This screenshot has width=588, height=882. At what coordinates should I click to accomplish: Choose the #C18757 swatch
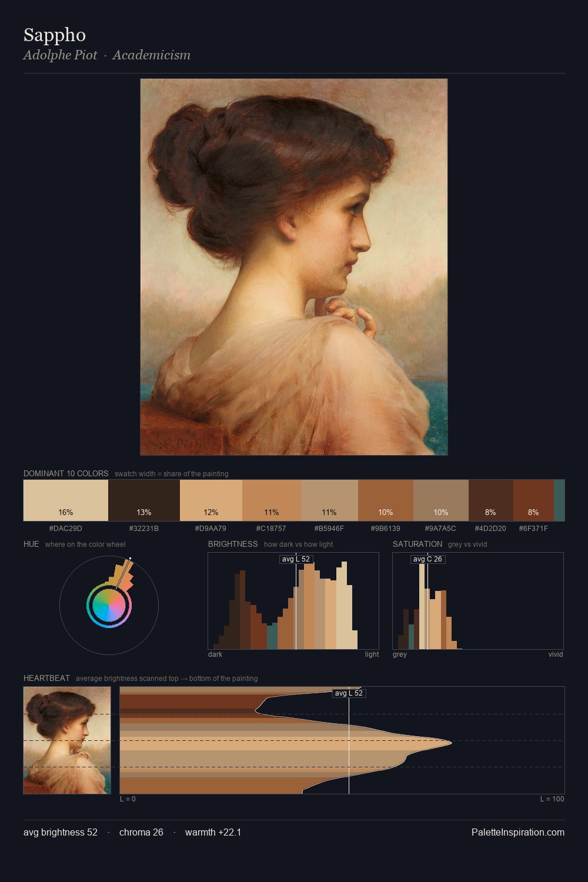click(272, 500)
